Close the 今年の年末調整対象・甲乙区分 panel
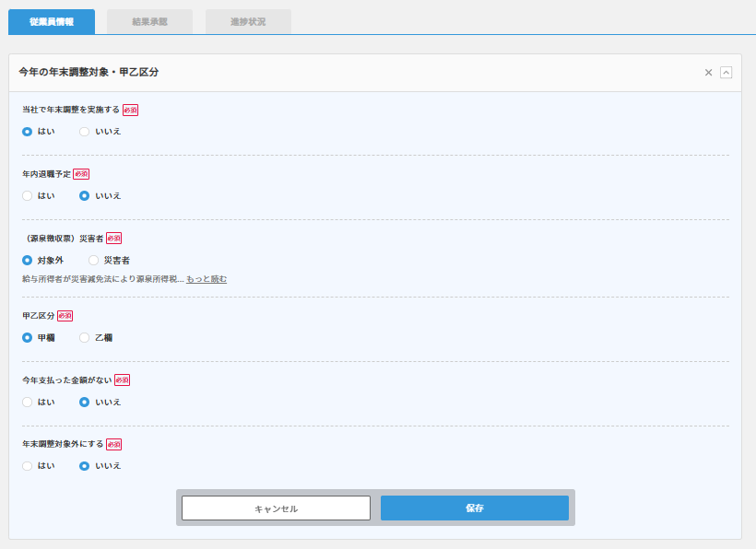 point(708,73)
